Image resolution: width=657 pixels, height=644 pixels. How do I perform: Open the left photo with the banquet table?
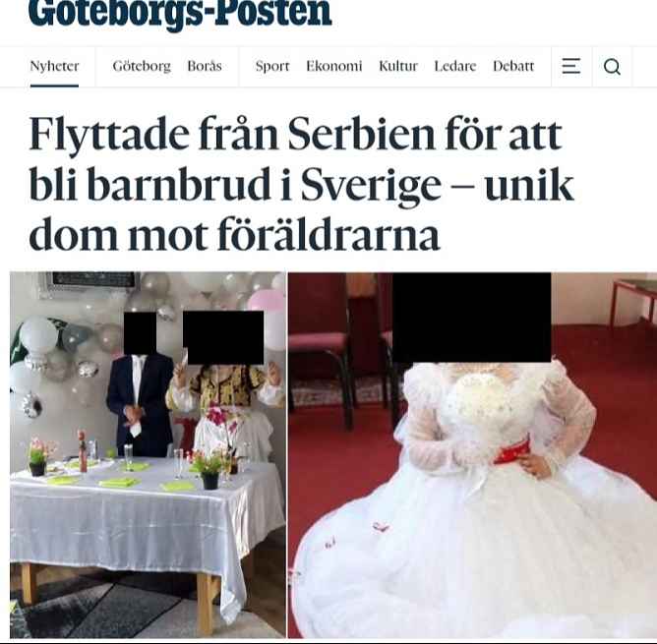pos(148,454)
